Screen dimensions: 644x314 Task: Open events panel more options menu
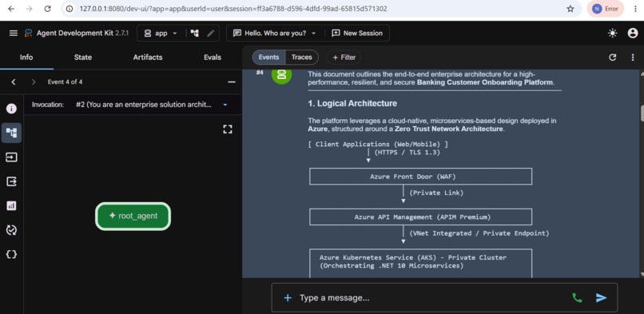click(633, 58)
